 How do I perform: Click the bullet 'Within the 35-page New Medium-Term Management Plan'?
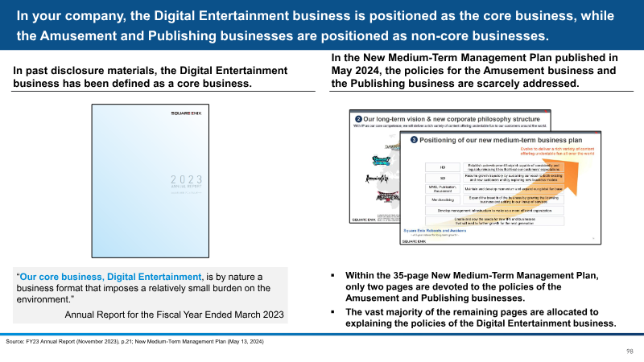point(472,286)
